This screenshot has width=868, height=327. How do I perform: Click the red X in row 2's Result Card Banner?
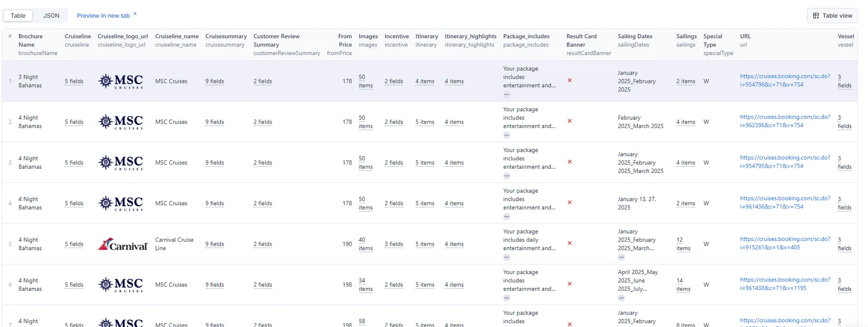pyautogui.click(x=570, y=121)
